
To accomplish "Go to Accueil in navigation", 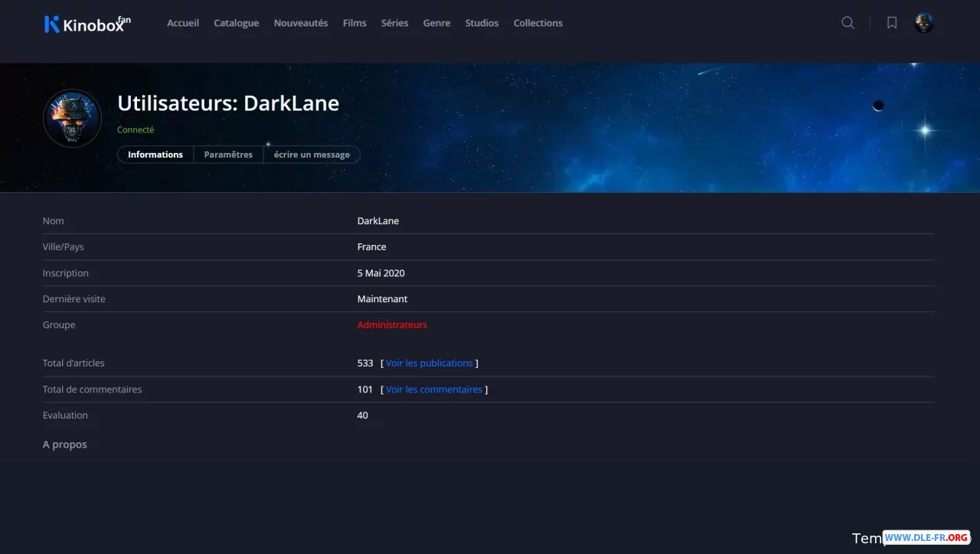I will [183, 23].
